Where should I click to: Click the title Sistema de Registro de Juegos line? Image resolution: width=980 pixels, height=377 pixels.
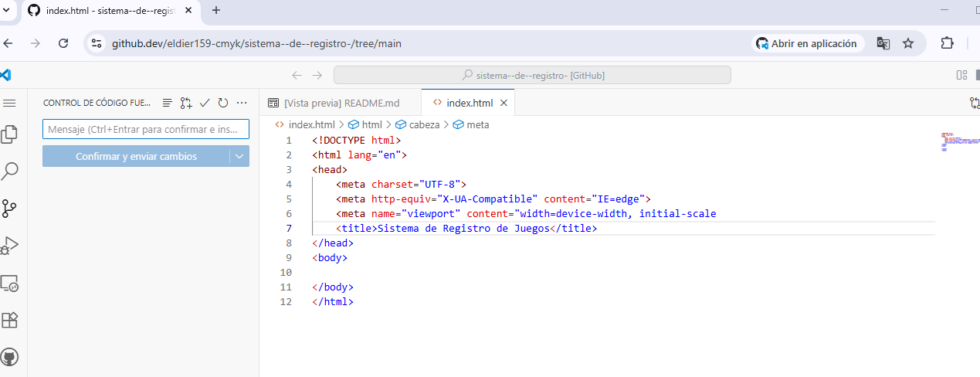click(466, 229)
